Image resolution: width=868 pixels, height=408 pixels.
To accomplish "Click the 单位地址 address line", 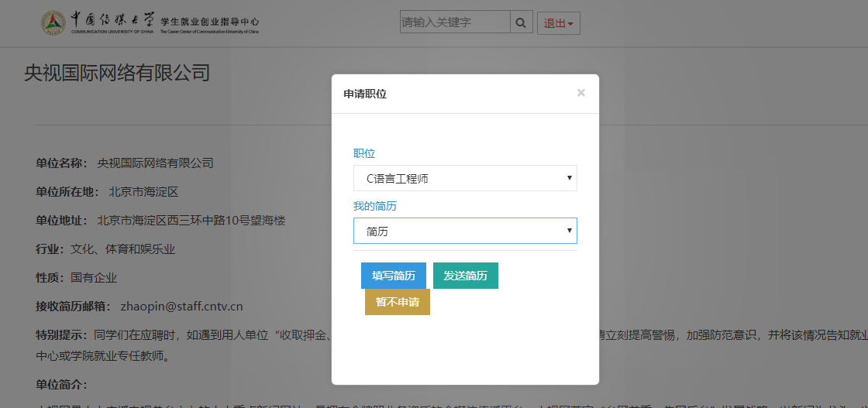I will [160, 221].
